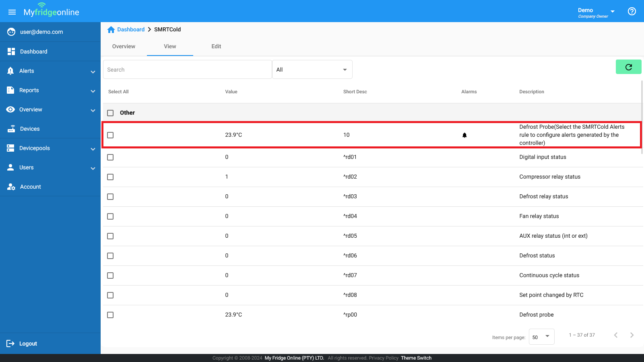Click the Alerts bell icon in sidebar
Screen dimensions: 644x362
[x=10, y=71]
